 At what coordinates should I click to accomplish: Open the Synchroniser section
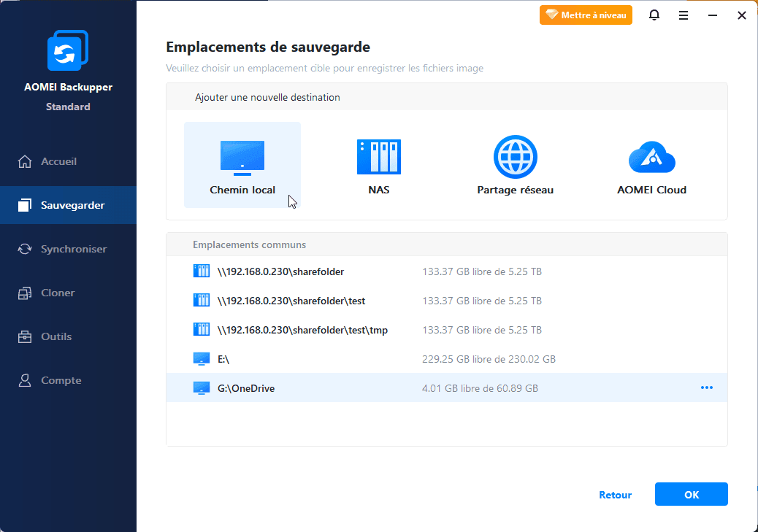pyautogui.click(x=68, y=250)
